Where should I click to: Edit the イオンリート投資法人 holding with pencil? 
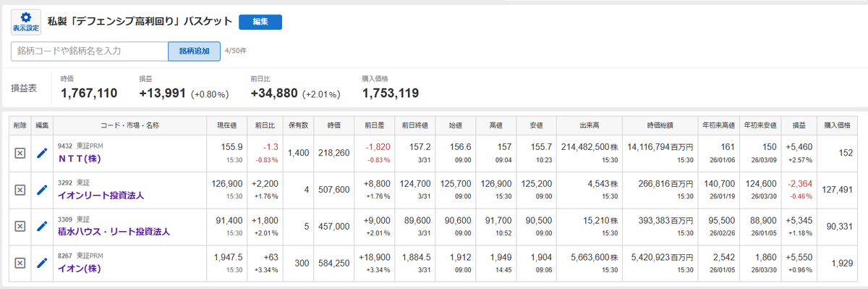(42, 190)
